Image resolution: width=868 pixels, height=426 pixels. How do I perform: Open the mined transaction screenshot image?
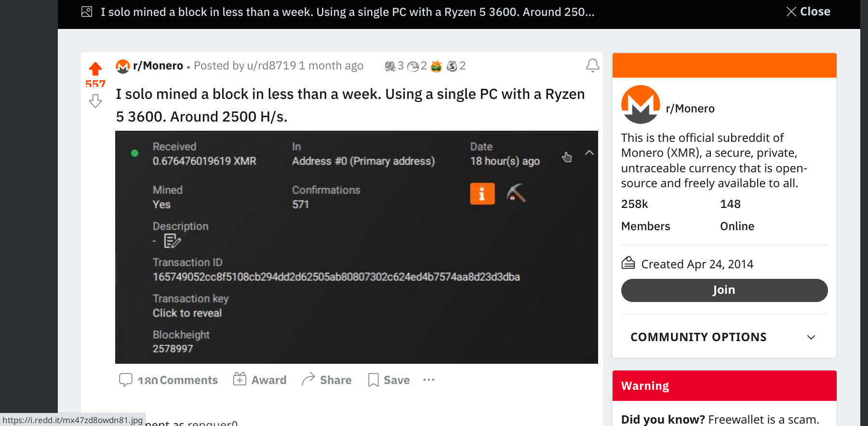coord(356,247)
